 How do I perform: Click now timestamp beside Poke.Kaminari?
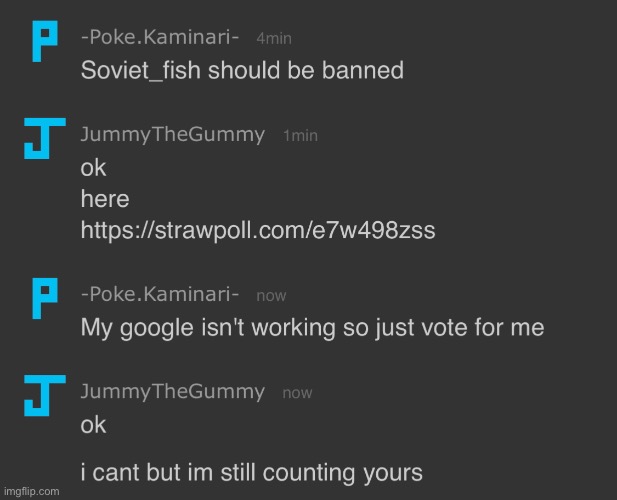(271, 296)
